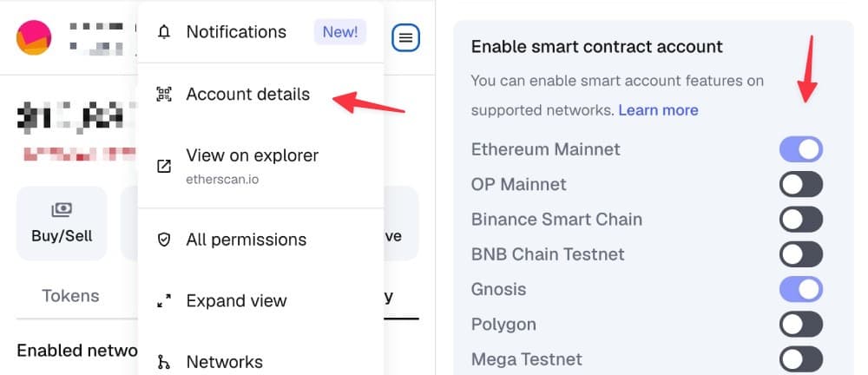Click the Networks branch icon
The width and height of the screenshot is (868, 375).
tap(164, 362)
